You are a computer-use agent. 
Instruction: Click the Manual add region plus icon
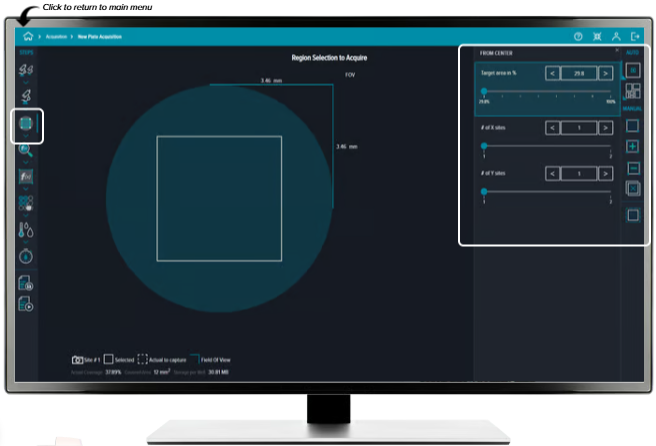tap(633, 146)
